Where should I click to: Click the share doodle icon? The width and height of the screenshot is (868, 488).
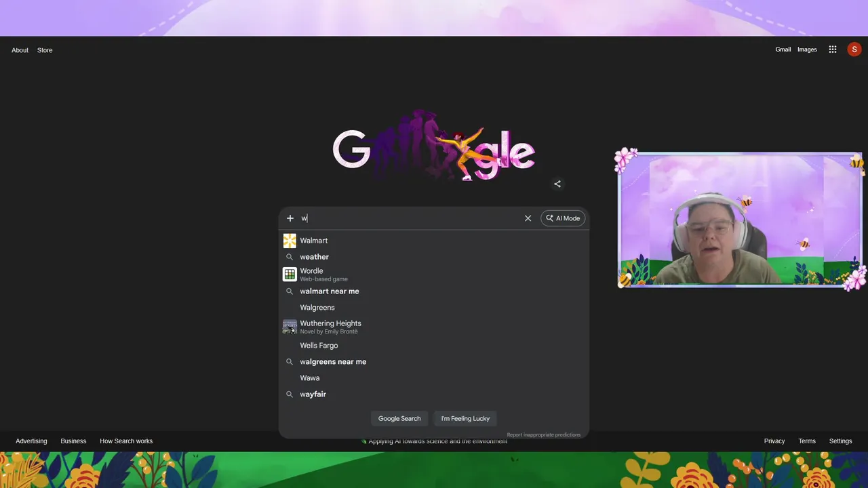coord(557,184)
